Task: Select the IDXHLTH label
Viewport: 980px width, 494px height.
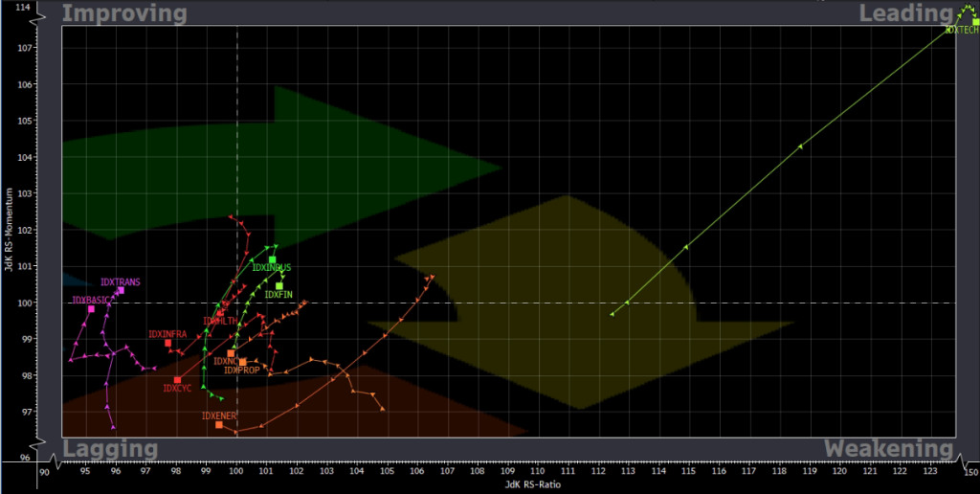Action: tap(220, 321)
